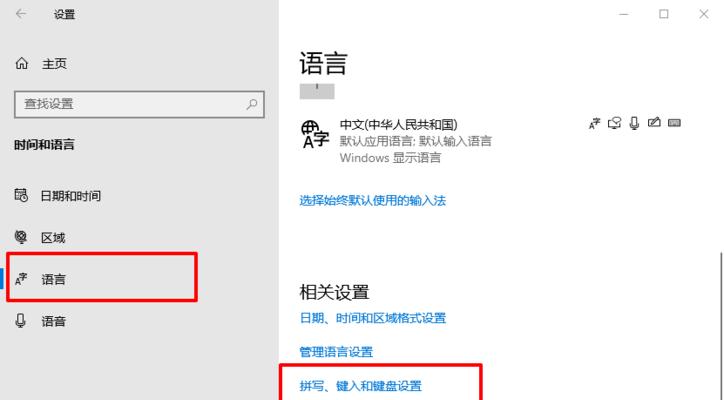Click the keyboard feature icon

675,123
